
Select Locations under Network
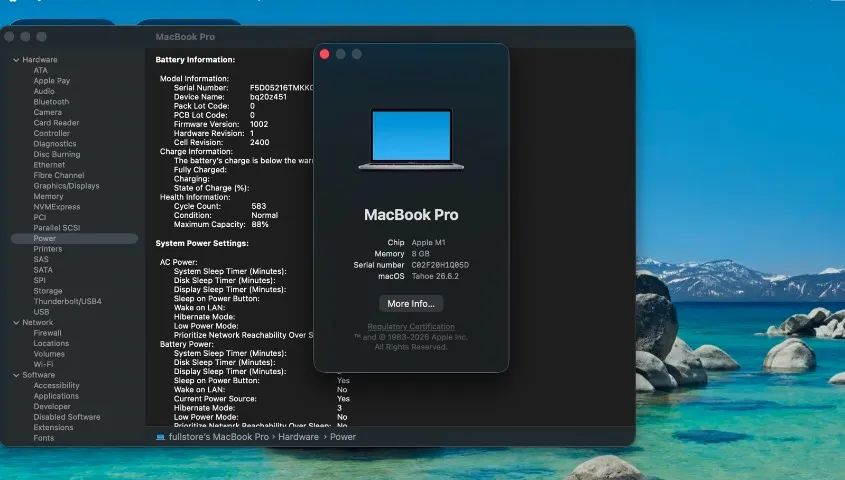pyautogui.click(x=51, y=343)
